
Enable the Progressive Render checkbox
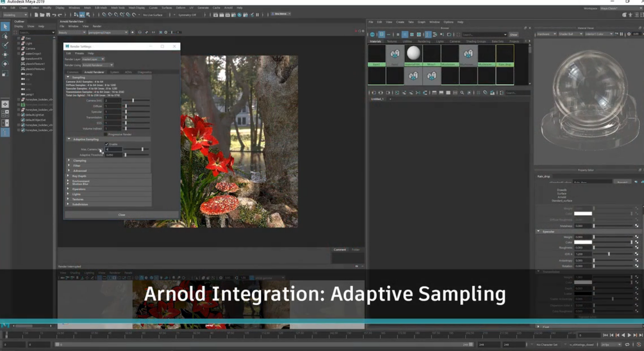coord(106,134)
